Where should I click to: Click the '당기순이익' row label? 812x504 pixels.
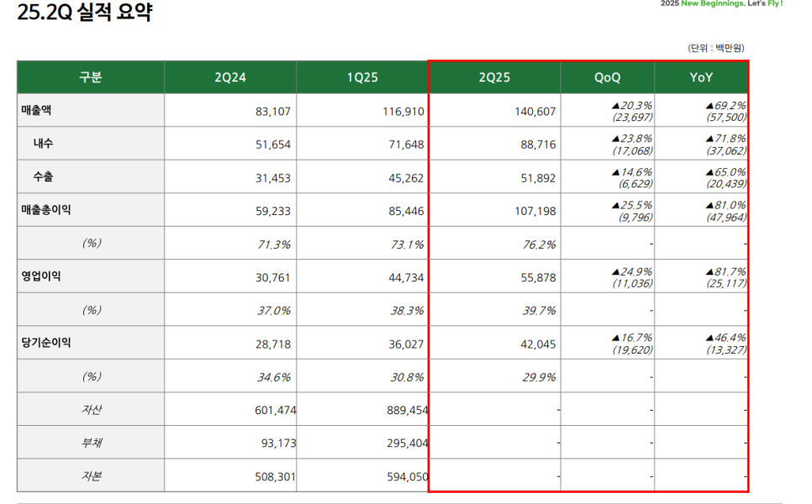click(46, 343)
